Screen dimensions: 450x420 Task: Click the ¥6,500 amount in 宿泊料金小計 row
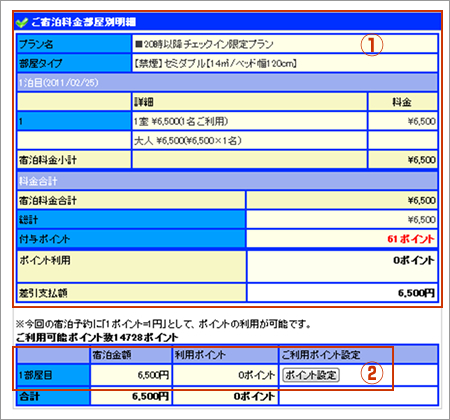[421, 160]
